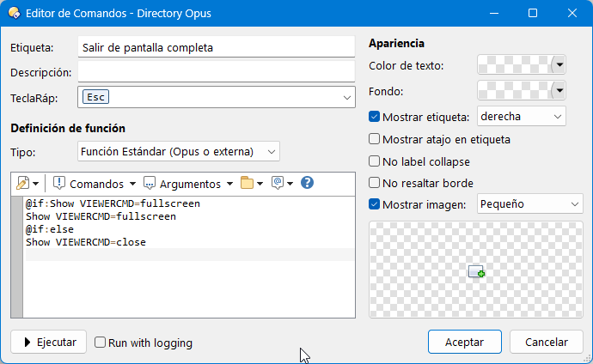
Task: Click into the Descripción text field
Action: pos(217,72)
